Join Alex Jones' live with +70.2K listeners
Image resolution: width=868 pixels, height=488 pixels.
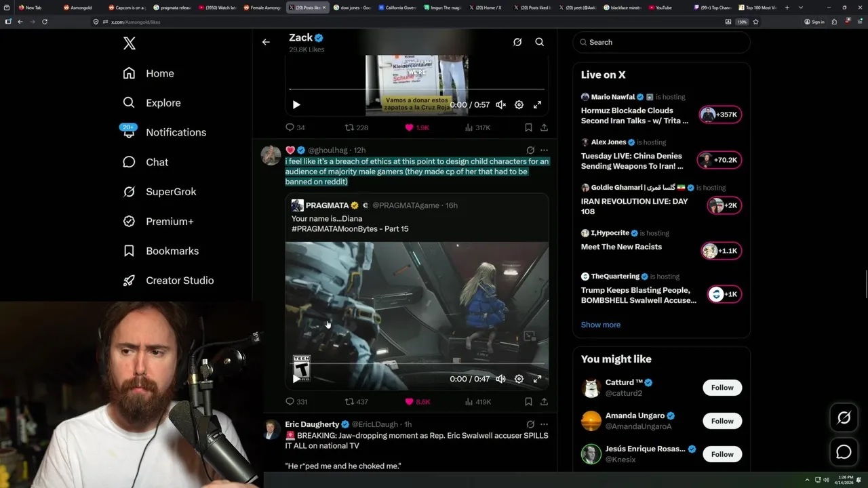tap(719, 160)
